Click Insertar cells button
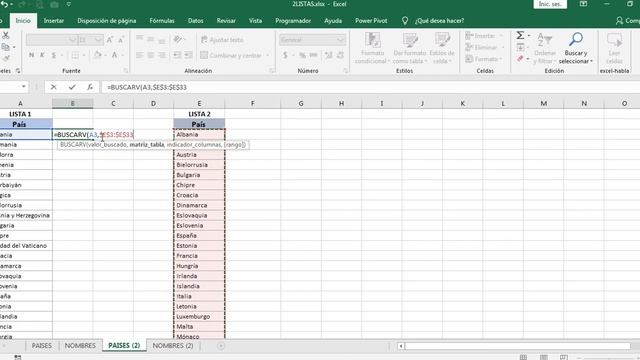 pyautogui.click(x=484, y=36)
